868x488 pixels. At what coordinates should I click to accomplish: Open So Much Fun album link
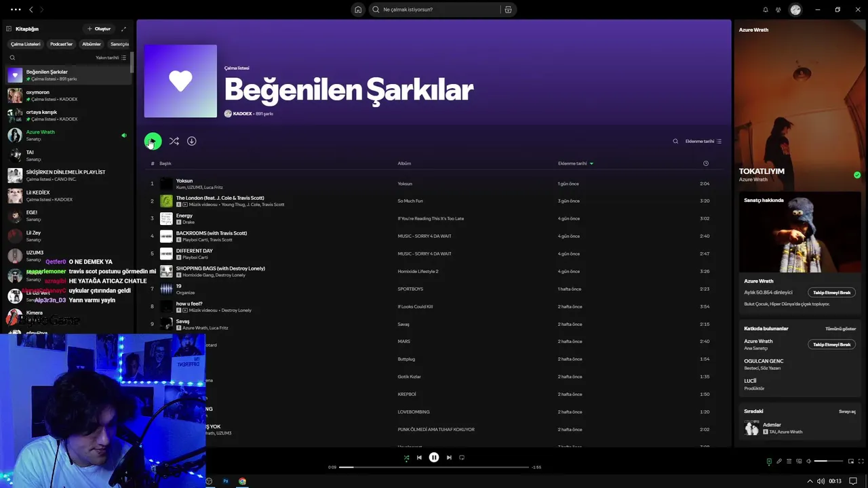(x=410, y=201)
